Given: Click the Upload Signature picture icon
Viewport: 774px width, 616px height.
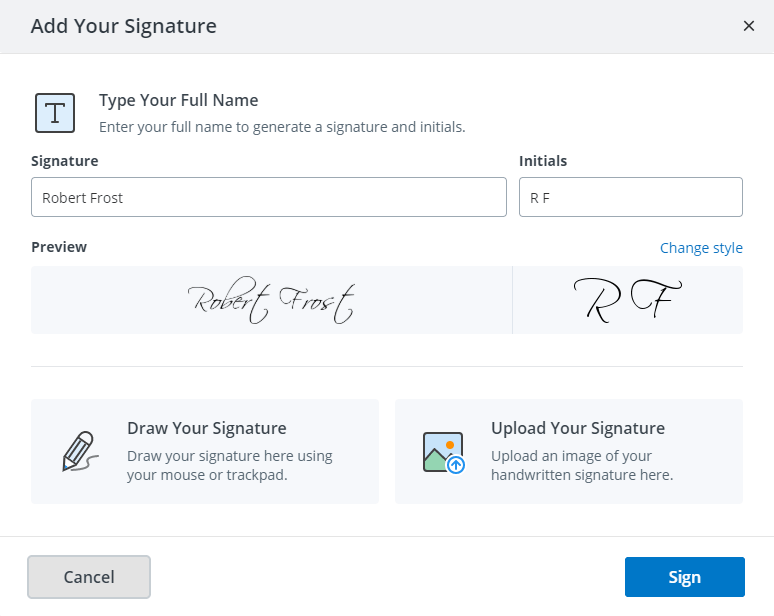Looking at the screenshot, I should tap(443, 452).
